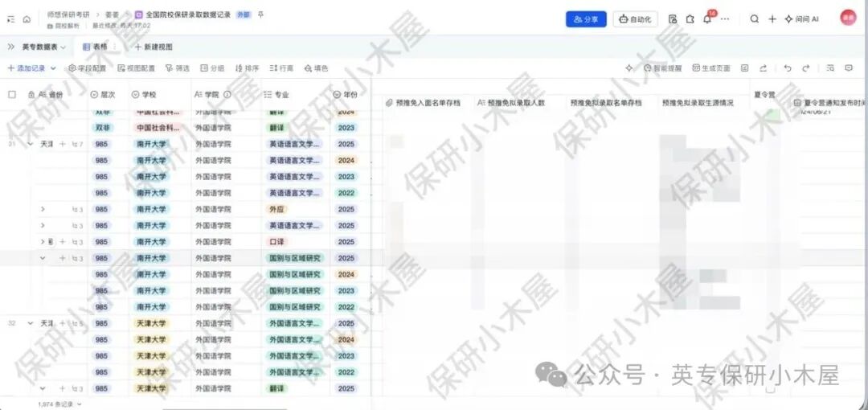Open the 1,974 条记录 record count dropdown

[x=59, y=404]
